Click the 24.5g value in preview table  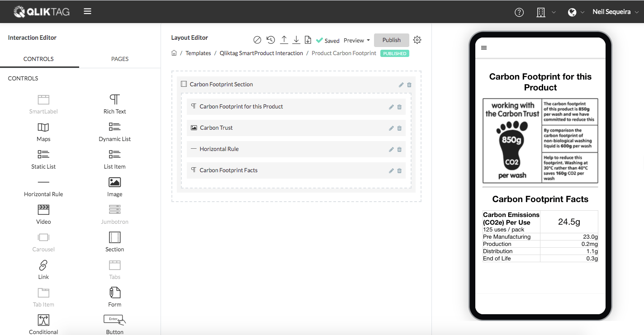click(x=569, y=222)
